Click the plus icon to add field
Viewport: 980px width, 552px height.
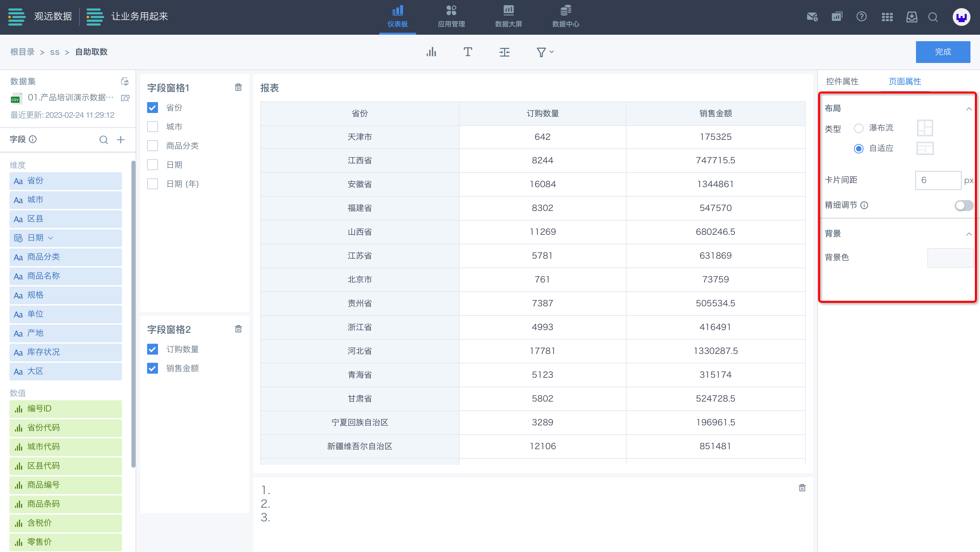pos(121,140)
